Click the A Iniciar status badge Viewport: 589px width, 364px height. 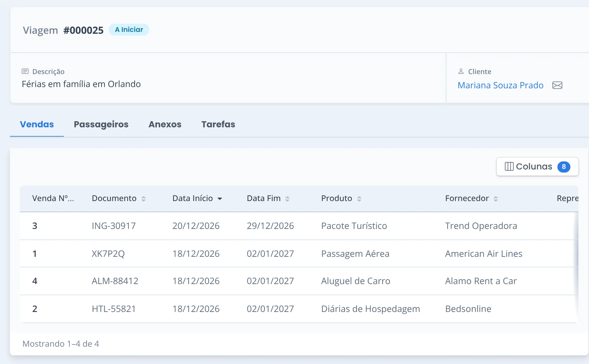pos(129,30)
